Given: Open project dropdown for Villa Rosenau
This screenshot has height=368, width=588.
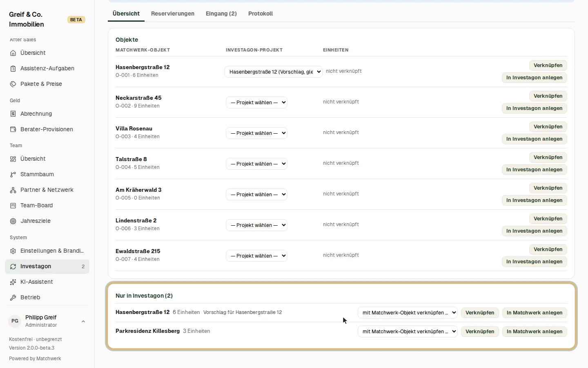Looking at the screenshot, I should (x=256, y=133).
